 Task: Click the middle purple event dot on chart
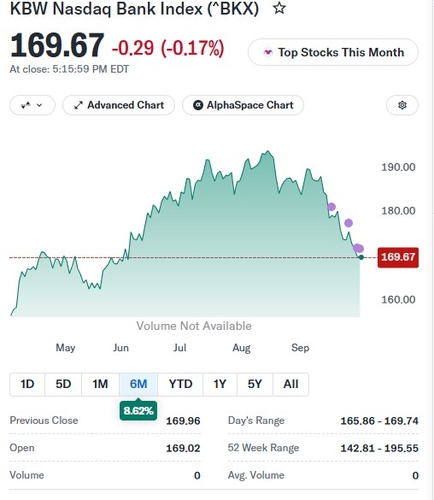348,223
